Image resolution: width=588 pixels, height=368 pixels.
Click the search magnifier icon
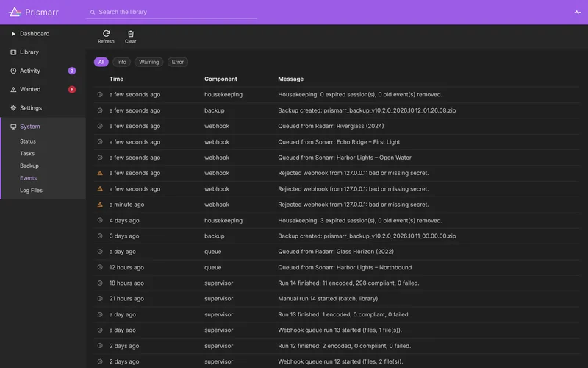coord(93,12)
